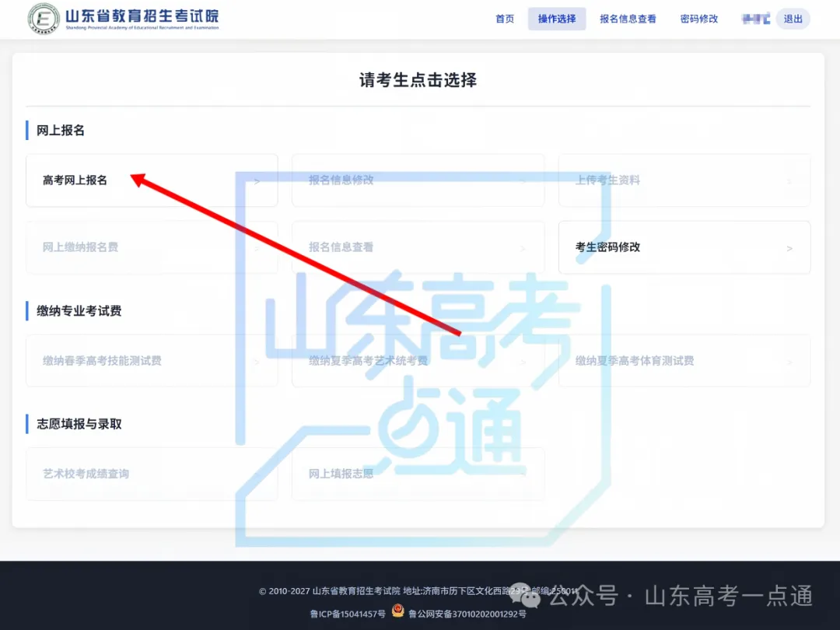Click the 网上报名 section heading
The width and height of the screenshot is (840, 630).
tap(61, 130)
